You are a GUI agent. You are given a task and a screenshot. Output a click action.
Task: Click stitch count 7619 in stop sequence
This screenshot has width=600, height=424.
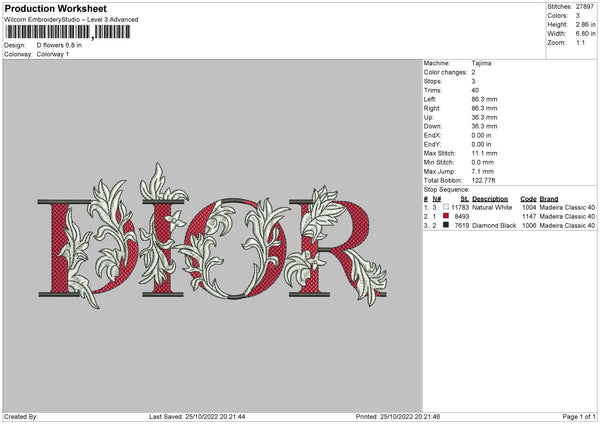tap(462, 226)
